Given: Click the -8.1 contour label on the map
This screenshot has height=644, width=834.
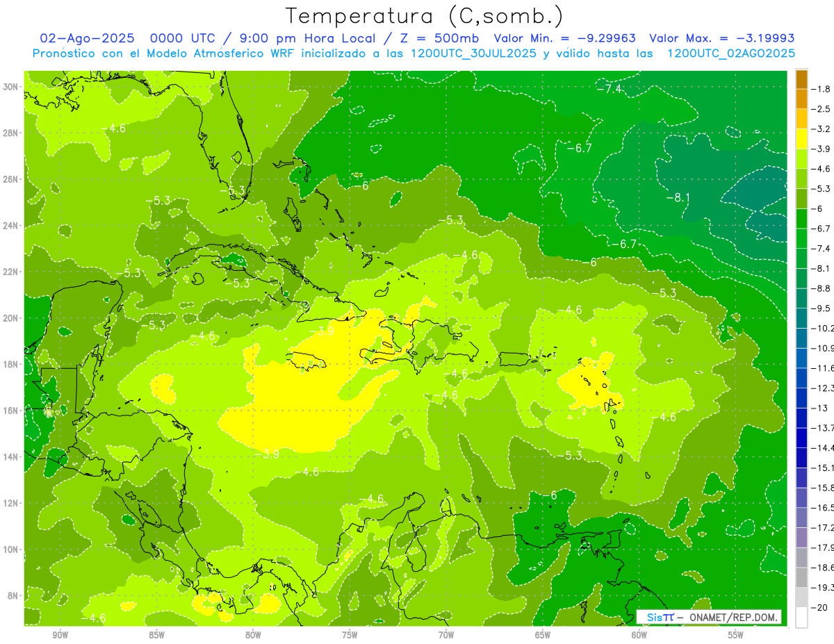Looking at the screenshot, I should tap(678, 197).
